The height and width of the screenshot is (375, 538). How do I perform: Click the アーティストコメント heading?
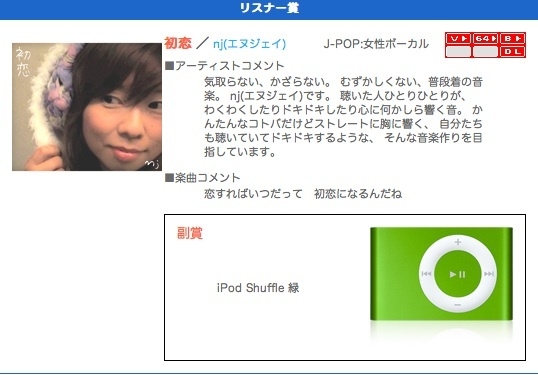pyautogui.click(x=225, y=66)
